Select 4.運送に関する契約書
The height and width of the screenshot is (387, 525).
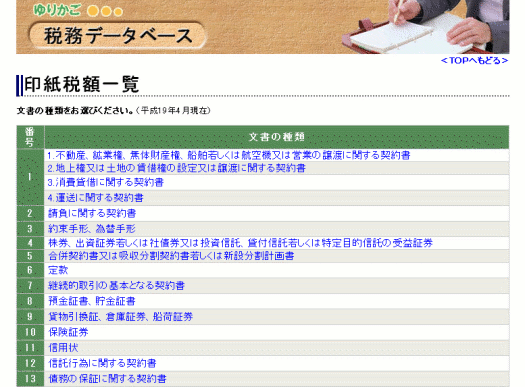[x=95, y=198]
